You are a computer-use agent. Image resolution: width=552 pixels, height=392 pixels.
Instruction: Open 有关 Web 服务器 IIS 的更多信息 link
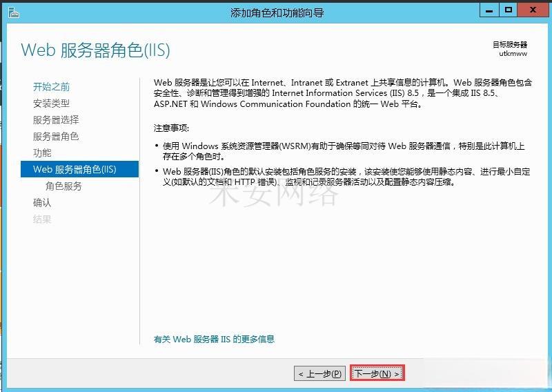click(x=214, y=339)
